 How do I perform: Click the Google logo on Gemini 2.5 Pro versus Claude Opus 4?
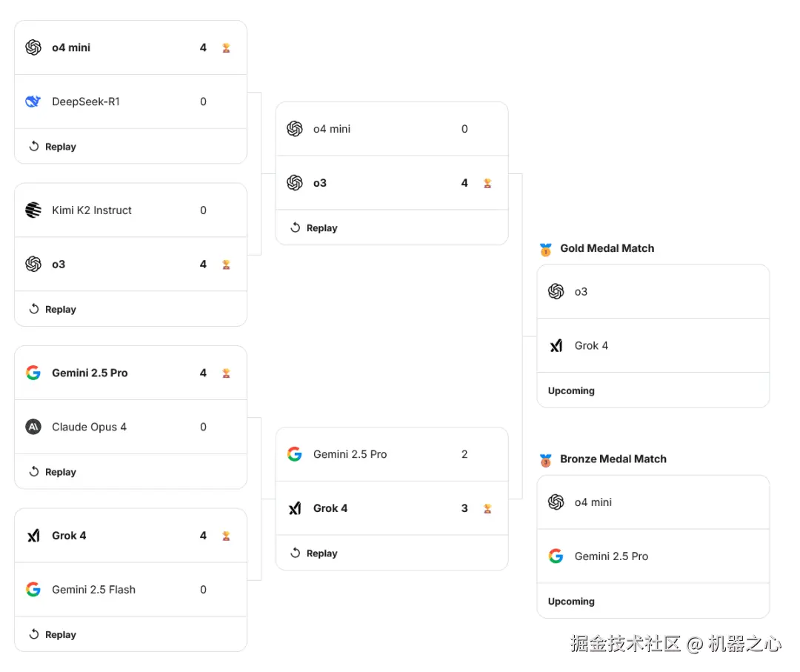click(33, 373)
